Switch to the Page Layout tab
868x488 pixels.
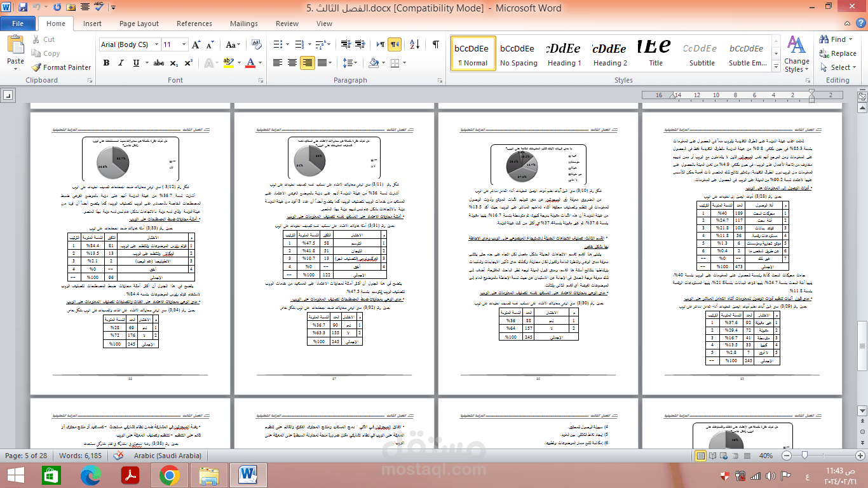139,24
